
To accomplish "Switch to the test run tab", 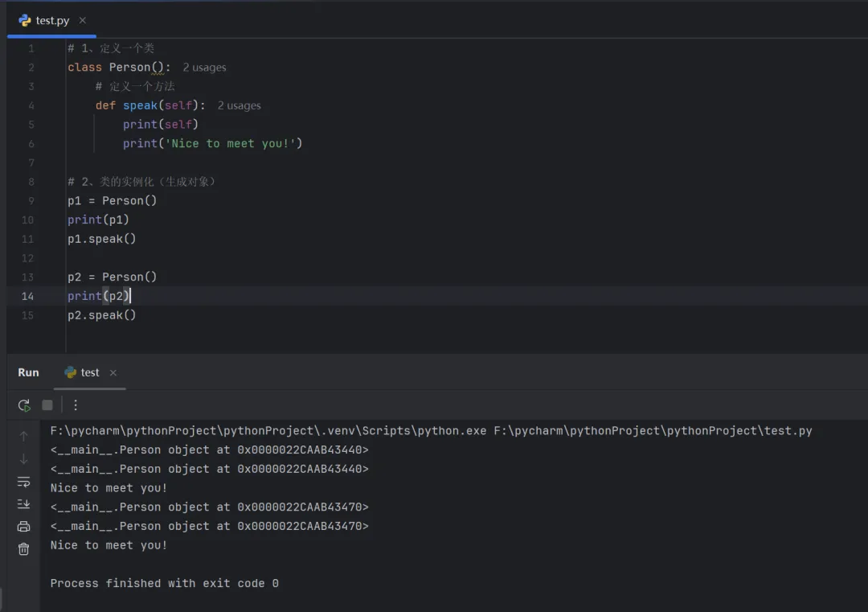I will [89, 372].
